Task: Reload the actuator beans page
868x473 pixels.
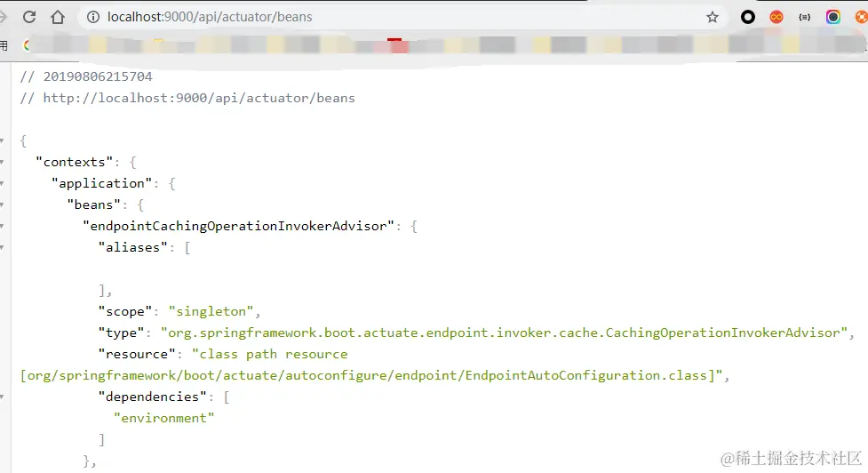Action: pos(29,17)
